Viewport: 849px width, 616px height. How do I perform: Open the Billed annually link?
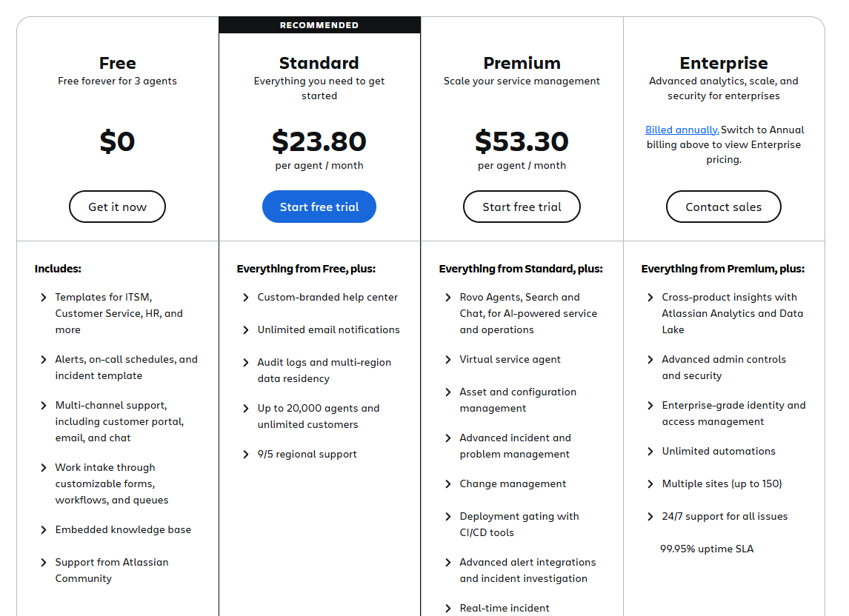pos(682,130)
